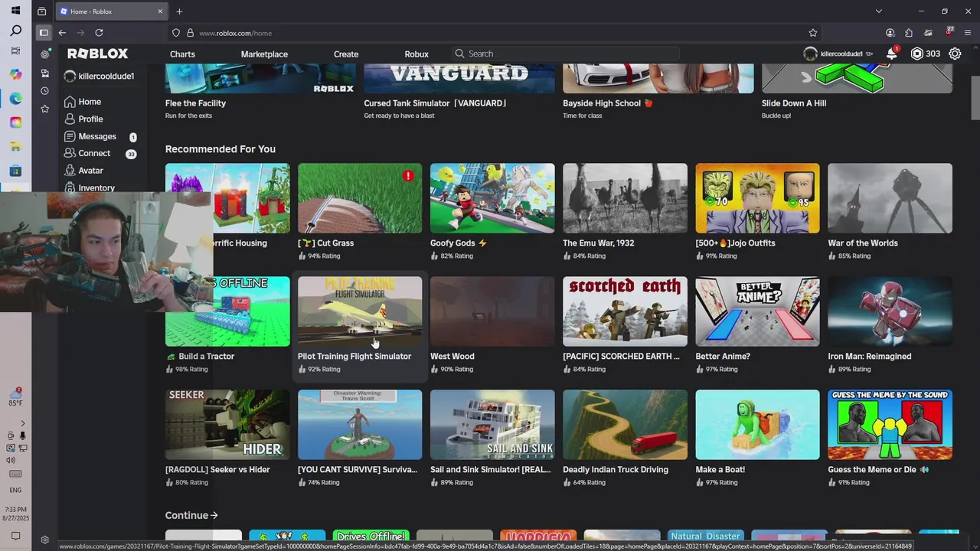The height and width of the screenshot is (551, 980).
Task: Open War of the Worlds thumbnail
Action: pos(890,198)
